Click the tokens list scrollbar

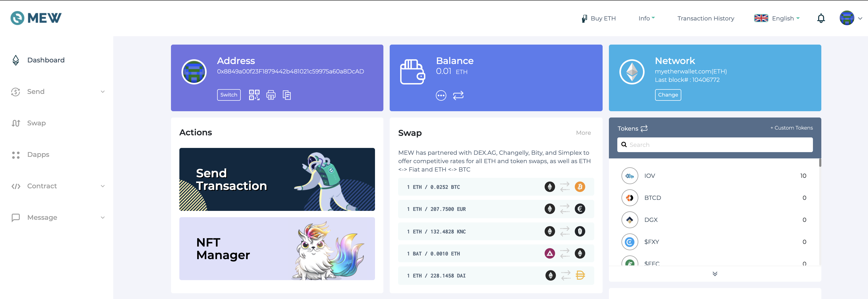(x=820, y=162)
